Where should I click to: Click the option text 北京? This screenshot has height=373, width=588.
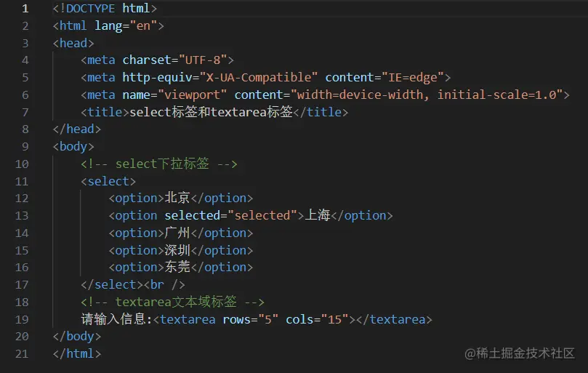click(x=177, y=198)
